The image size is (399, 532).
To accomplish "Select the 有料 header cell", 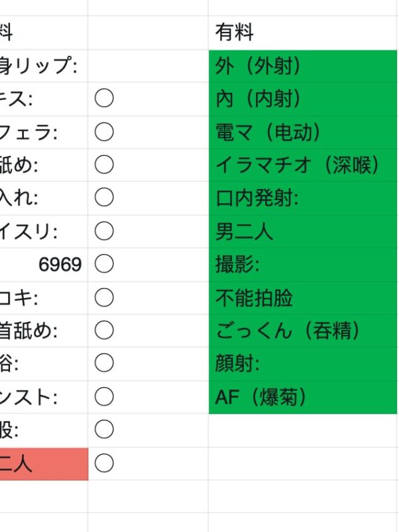I will click(x=303, y=33).
